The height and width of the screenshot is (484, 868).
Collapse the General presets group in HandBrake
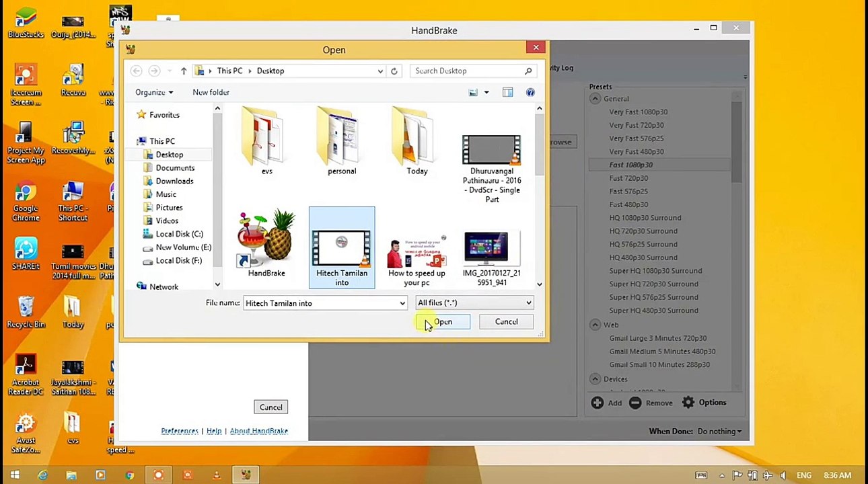click(x=595, y=99)
